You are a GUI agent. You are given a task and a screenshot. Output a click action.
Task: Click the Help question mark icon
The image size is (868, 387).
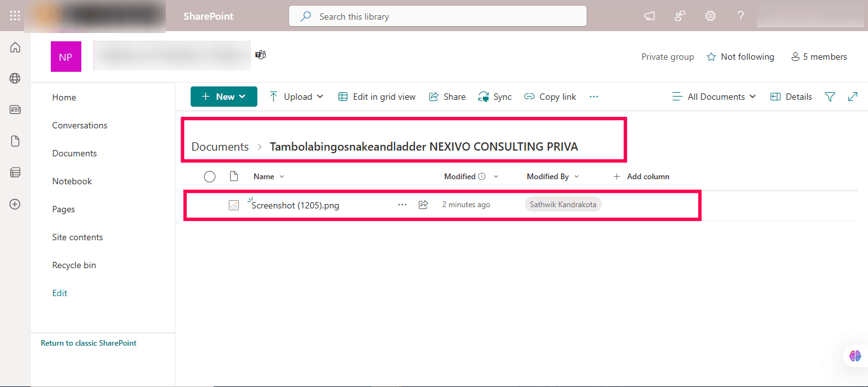(740, 17)
